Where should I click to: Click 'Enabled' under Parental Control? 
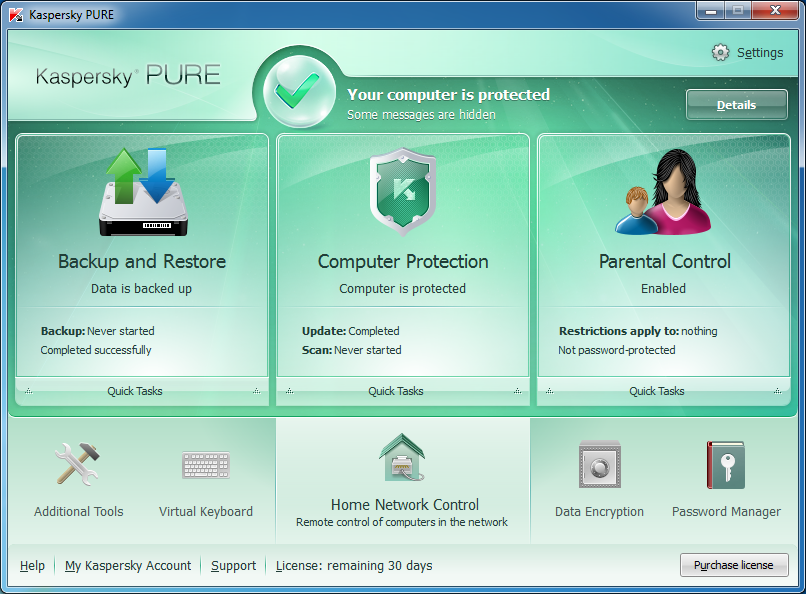click(663, 289)
